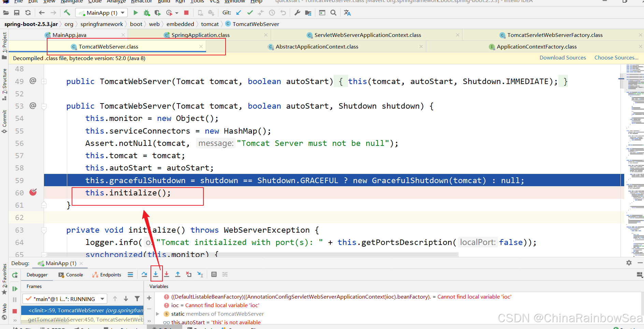Stop the running app with the red square
Screen dimensions: 644x329
click(x=186, y=13)
